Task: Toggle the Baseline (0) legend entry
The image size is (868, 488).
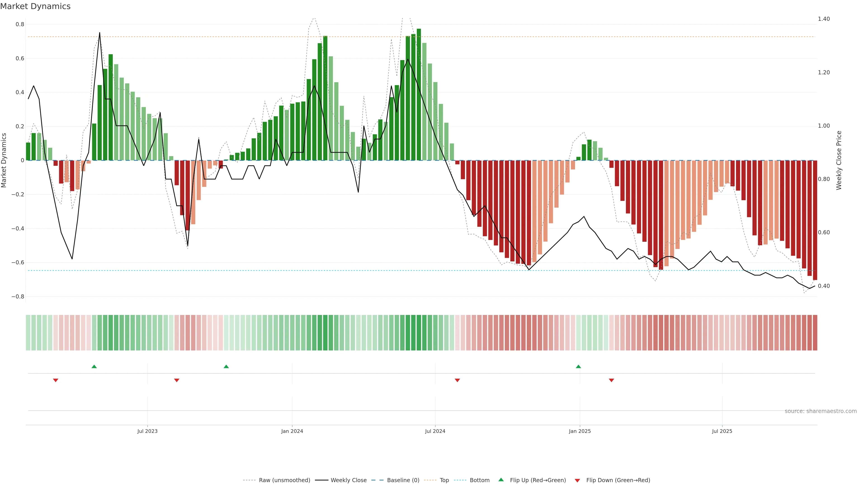Action: [x=403, y=480]
